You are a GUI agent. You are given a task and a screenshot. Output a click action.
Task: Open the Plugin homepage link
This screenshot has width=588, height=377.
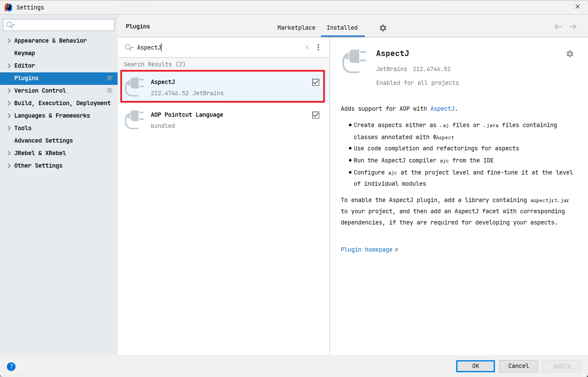(x=369, y=249)
